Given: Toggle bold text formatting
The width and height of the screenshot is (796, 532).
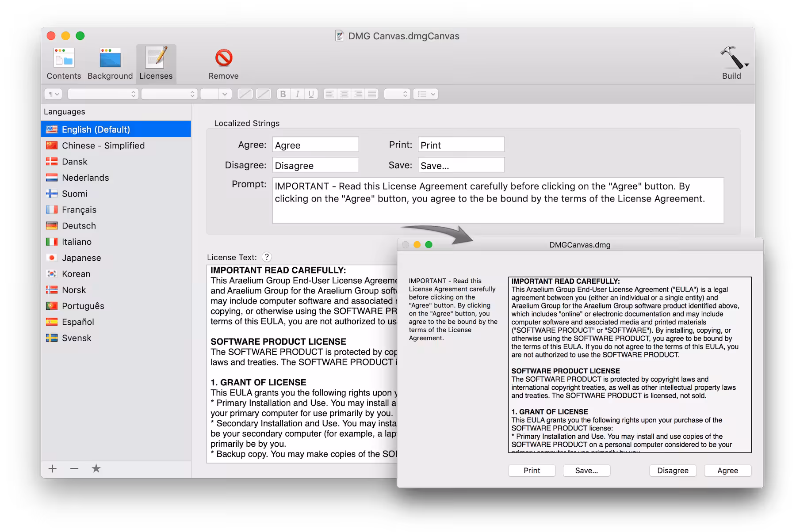Looking at the screenshot, I should coord(283,94).
